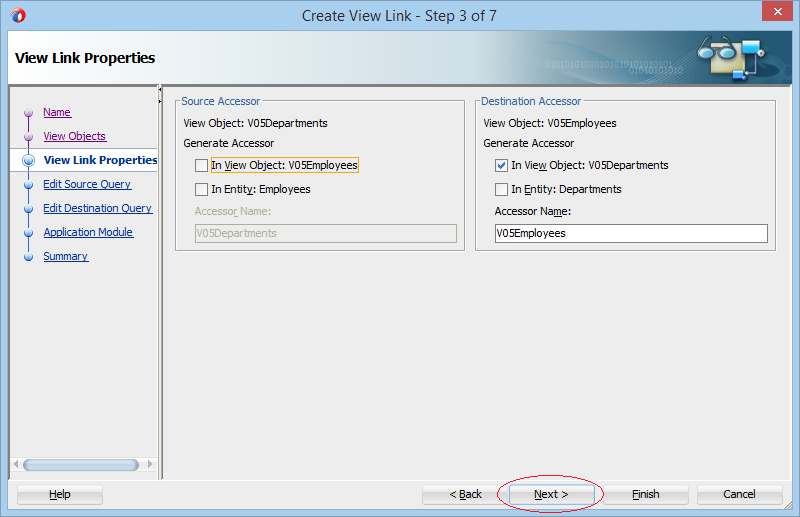Select the Name step bullet icon
The width and height of the screenshot is (800, 517).
click(29, 112)
